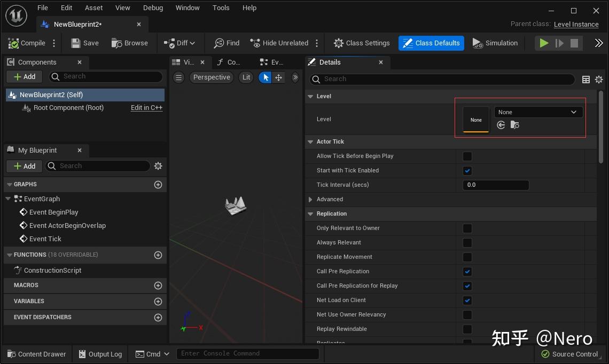Screen dimensions: 609x364
Task: Open the Details panel settings gear
Action: [599, 80]
